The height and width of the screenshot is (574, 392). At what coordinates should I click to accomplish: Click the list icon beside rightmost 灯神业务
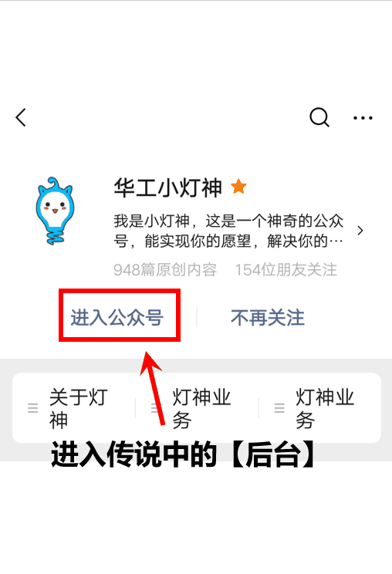[x=279, y=408]
